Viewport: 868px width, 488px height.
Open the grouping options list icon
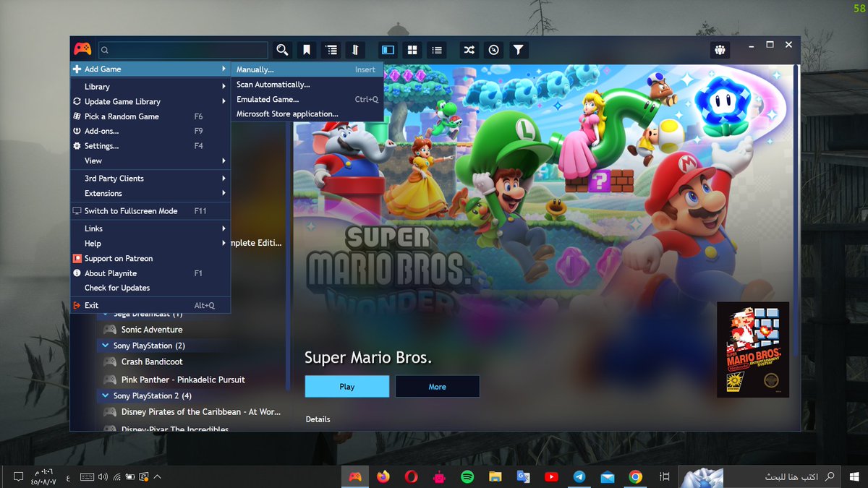(331, 50)
